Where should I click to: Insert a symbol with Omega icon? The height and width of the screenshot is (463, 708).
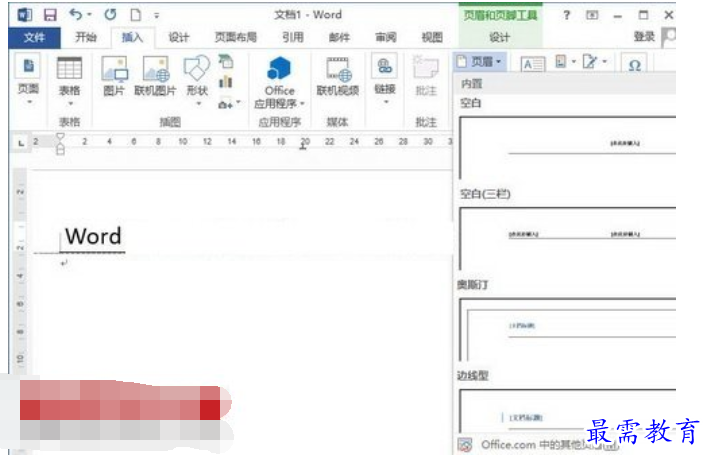click(x=634, y=64)
